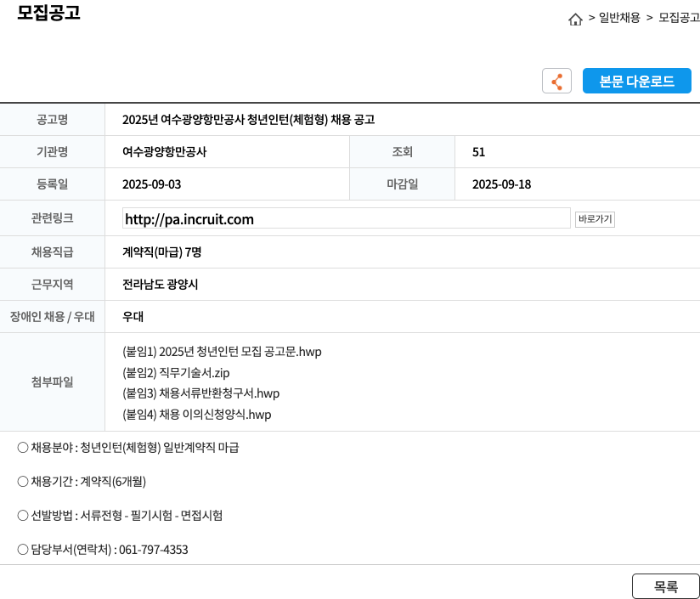Click the 채용분야 : 청년인턴(체험형) line
This screenshot has width=700, height=599.
coord(128,448)
